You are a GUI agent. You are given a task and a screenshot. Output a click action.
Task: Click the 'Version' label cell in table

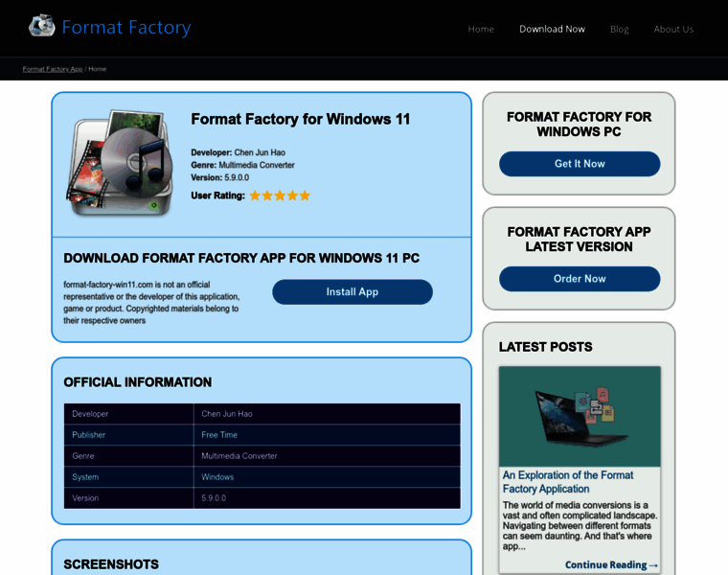click(x=128, y=498)
